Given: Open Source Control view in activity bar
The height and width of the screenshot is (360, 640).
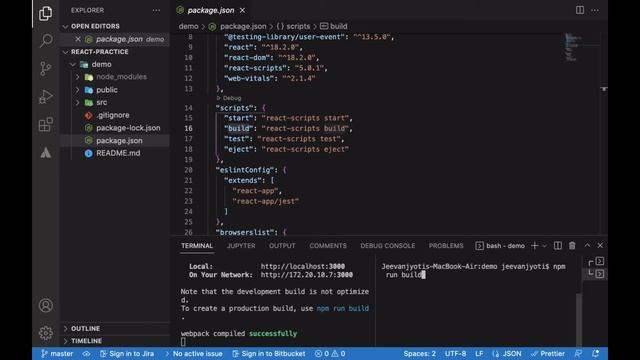Looking at the screenshot, I should pyautogui.click(x=46, y=68).
